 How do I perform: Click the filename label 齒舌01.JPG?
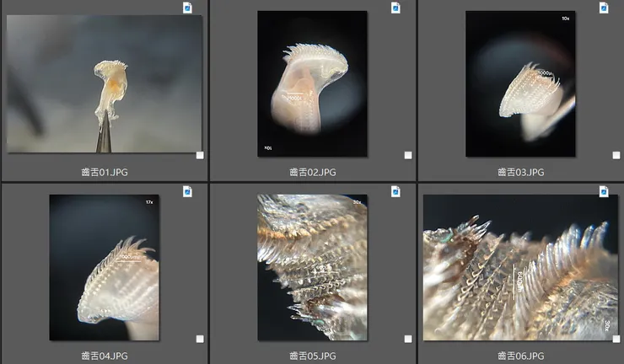click(x=105, y=172)
